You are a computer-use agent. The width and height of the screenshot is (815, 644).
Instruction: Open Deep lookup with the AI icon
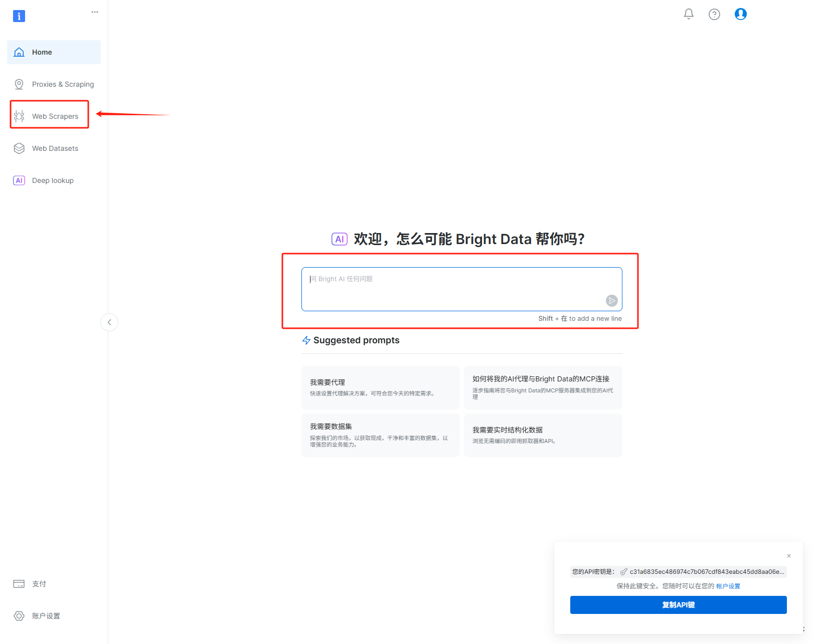(x=19, y=180)
